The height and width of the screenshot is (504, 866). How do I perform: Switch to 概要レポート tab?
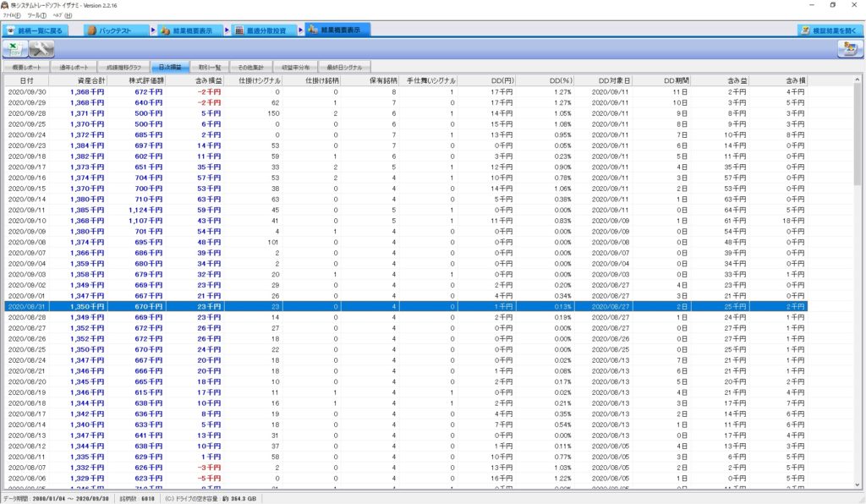point(26,66)
